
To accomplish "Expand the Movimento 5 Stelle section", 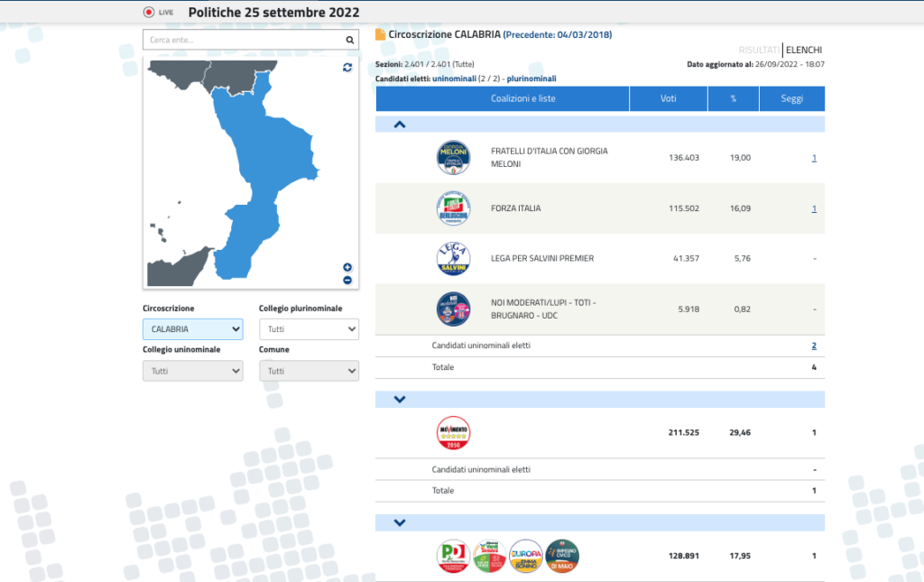I will click(400, 400).
